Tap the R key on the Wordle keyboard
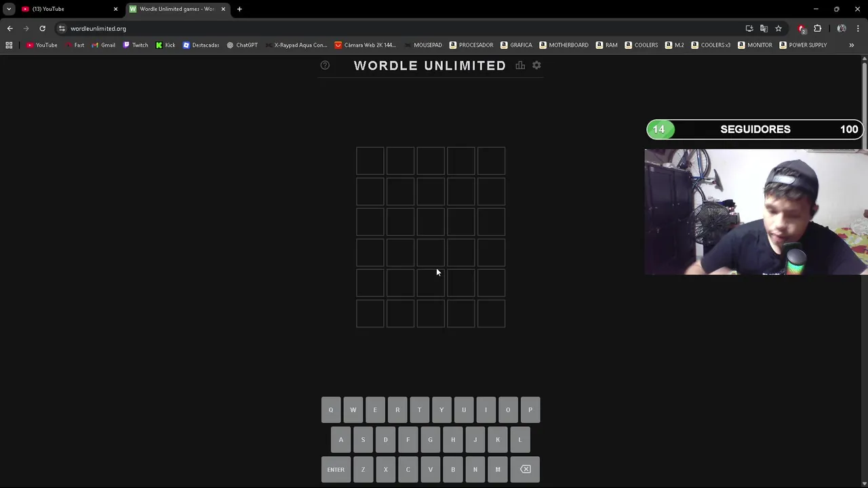868x488 pixels. [397, 409]
